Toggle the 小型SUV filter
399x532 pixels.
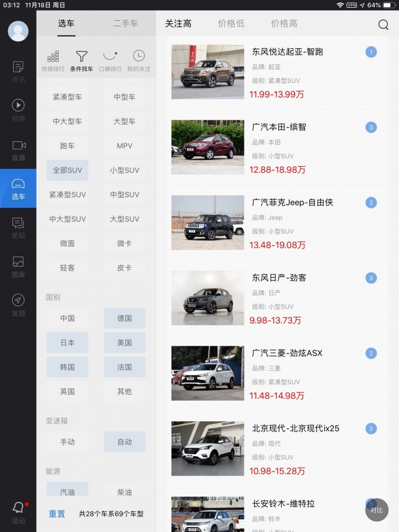[x=125, y=170]
